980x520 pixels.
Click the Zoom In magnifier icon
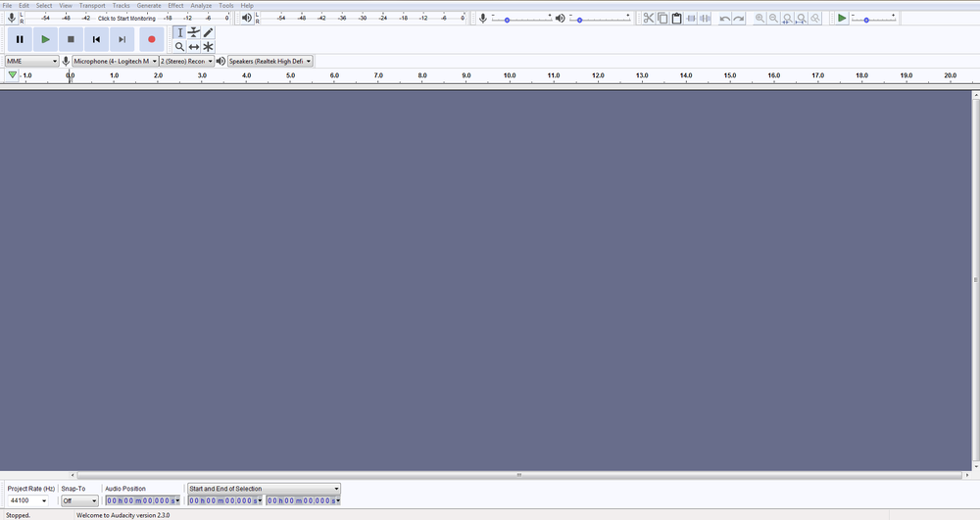[759, 18]
